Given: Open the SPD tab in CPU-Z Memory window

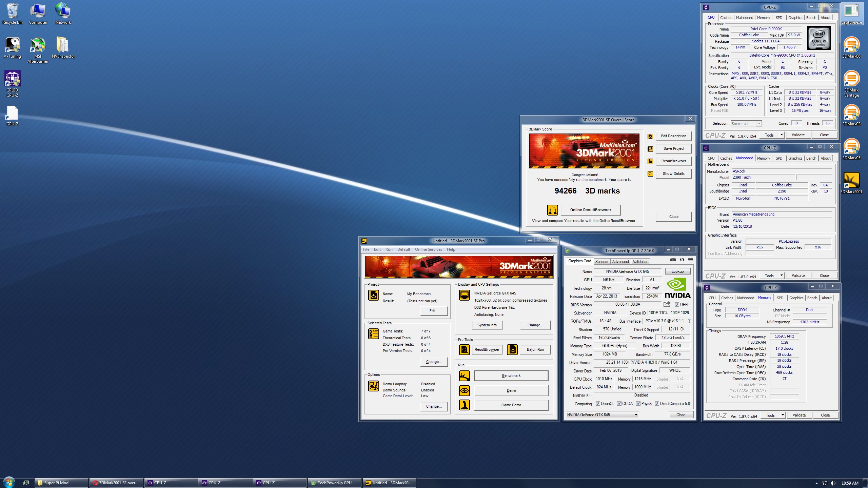Looking at the screenshot, I should point(780,298).
